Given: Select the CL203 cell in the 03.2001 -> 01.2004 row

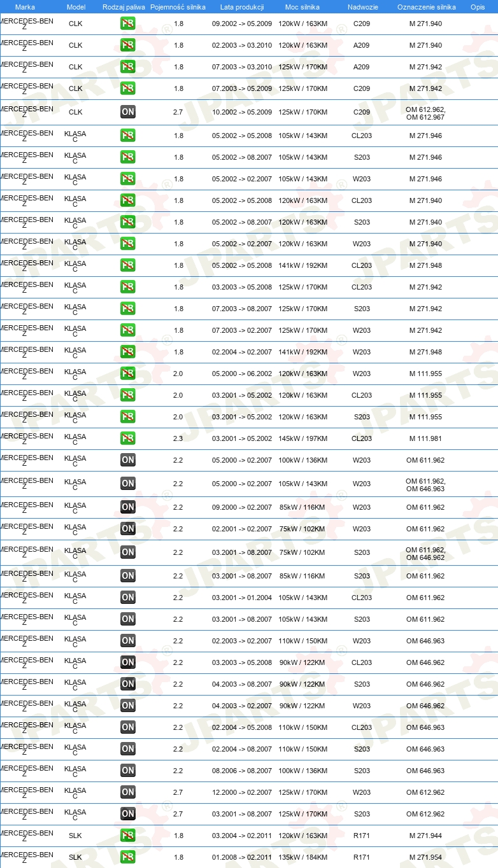Looking at the screenshot, I should [x=362, y=597].
